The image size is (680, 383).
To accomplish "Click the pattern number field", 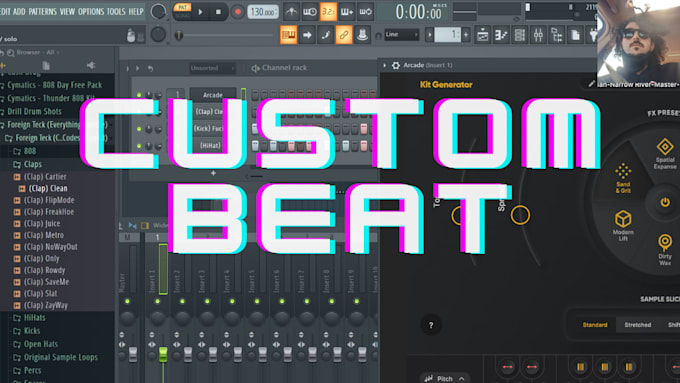I will [448, 35].
